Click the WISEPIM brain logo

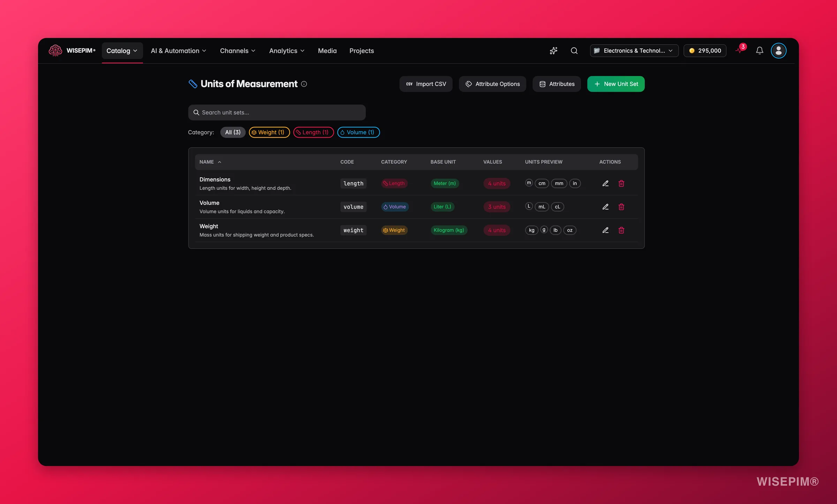(x=55, y=51)
